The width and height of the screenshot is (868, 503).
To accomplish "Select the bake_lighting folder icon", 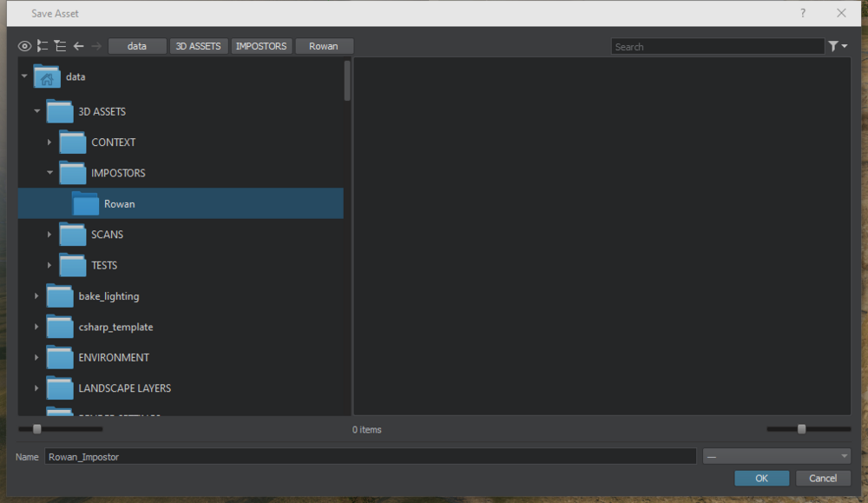I will (x=60, y=296).
